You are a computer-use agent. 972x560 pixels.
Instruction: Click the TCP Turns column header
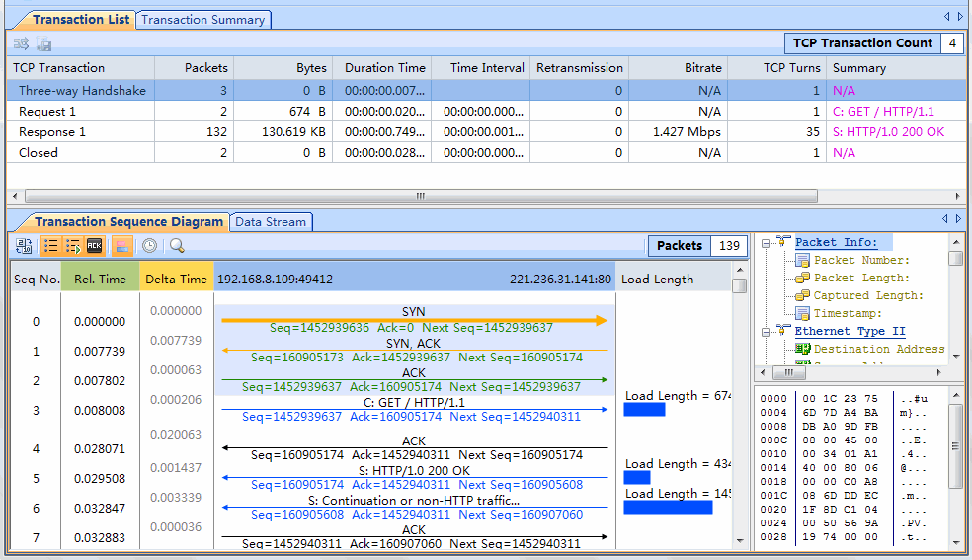tap(776, 67)
